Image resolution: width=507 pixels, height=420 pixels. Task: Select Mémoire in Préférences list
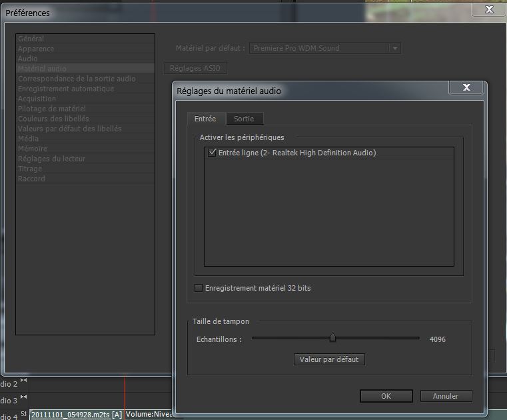coord(85,149)
